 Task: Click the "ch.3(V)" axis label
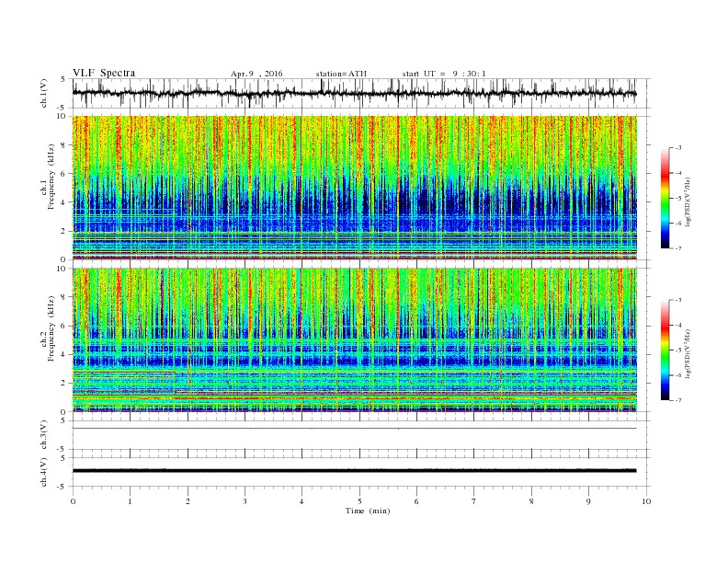click(x=44, y=434)
